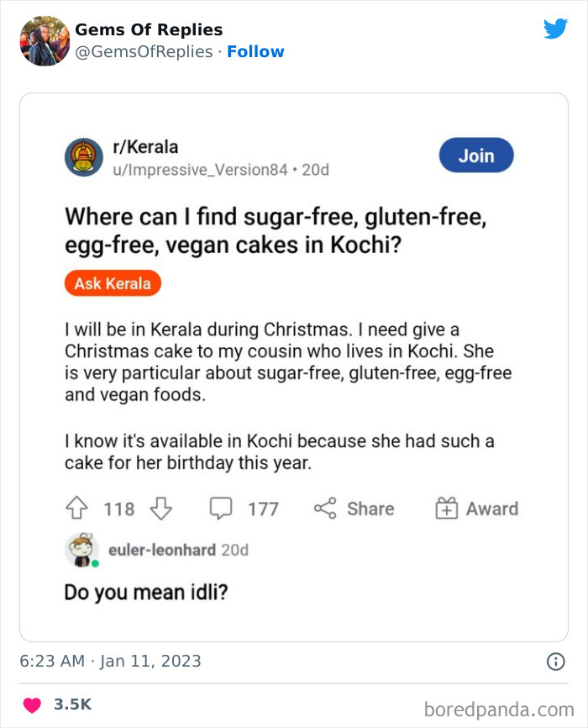Click the Award gift icon

coord(446,508)
